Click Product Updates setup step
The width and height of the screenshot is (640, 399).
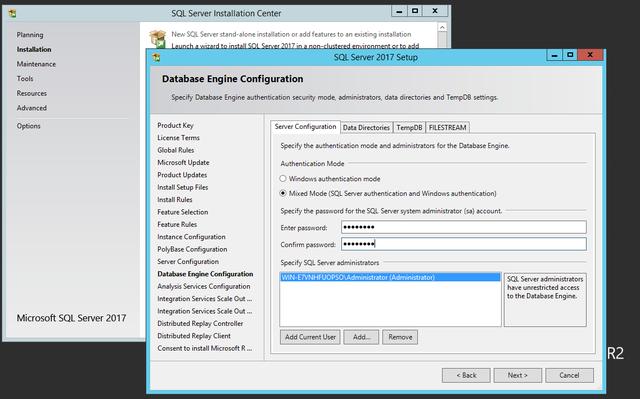pos(182,175)
